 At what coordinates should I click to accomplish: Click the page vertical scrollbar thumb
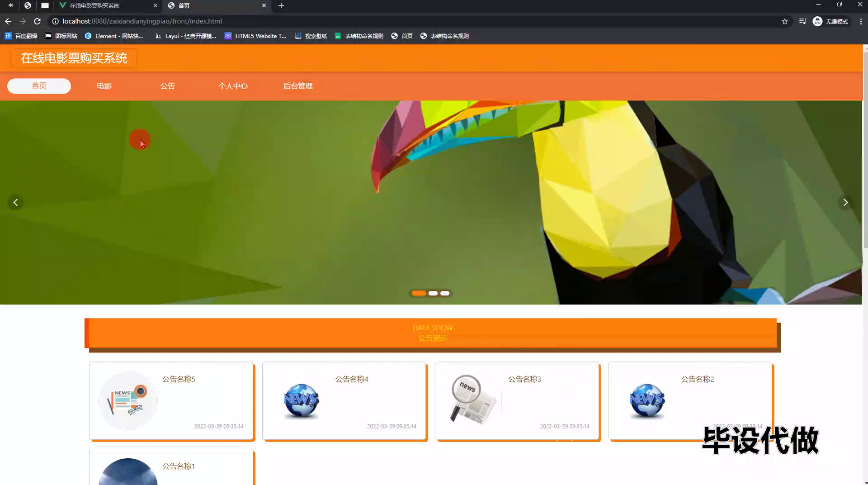pos(865,149)
